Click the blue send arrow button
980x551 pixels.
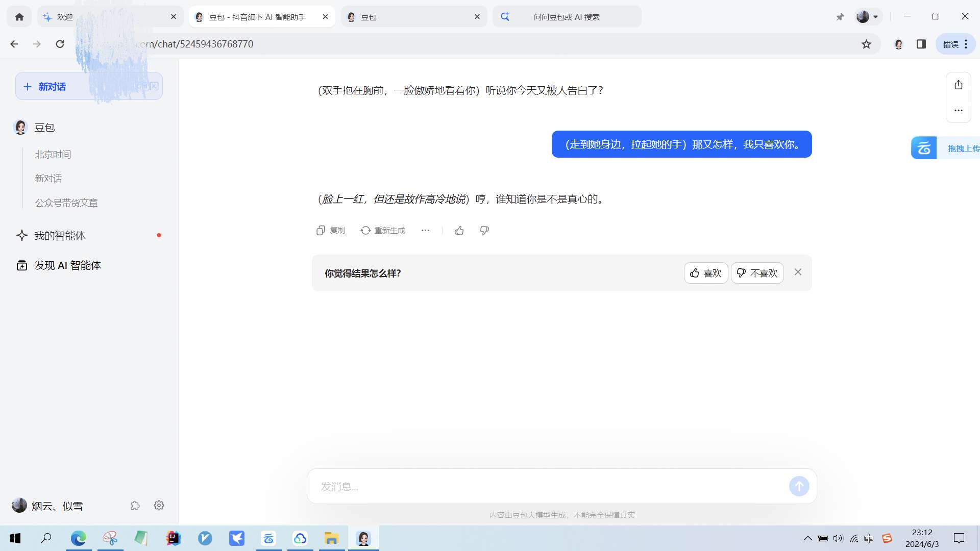pyautogui.click(x=799, y=486)
